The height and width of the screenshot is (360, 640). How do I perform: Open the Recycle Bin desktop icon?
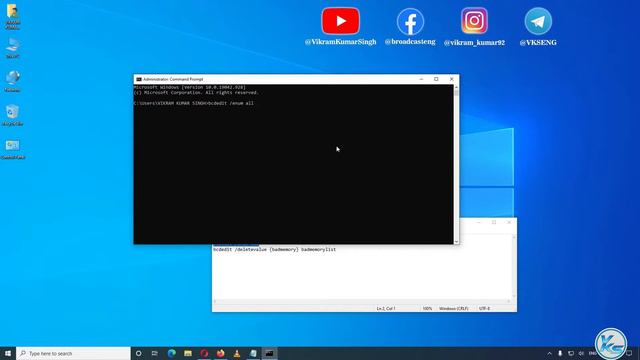pyautogui.click(x=12, y=115)
